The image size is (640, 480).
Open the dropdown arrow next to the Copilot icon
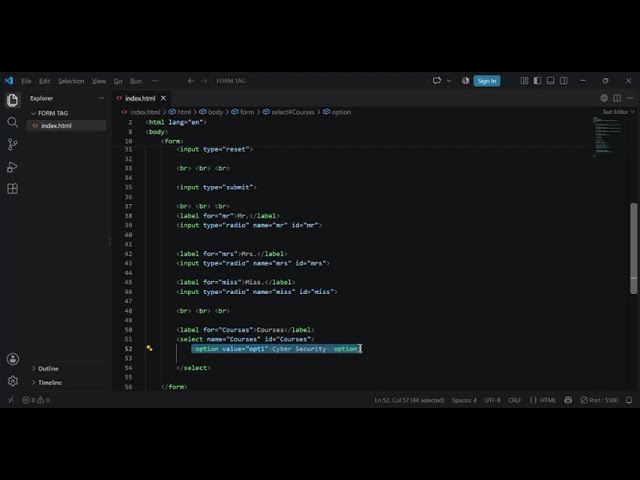tap(449, 81)
